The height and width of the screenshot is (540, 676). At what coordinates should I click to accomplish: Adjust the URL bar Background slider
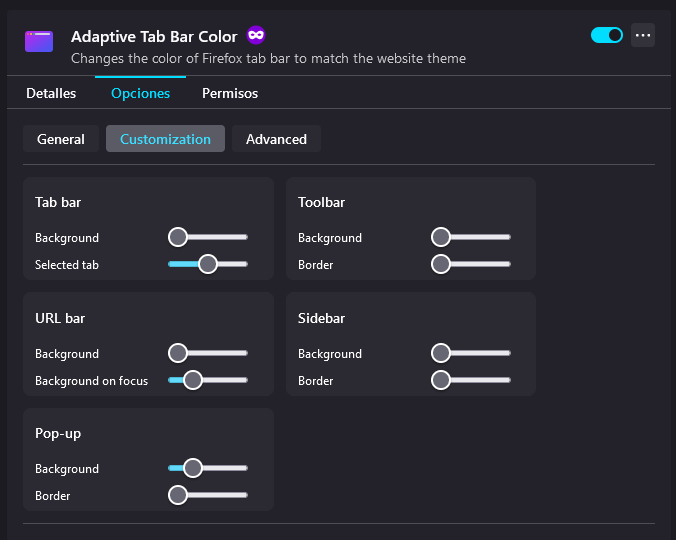coord(208,353)
